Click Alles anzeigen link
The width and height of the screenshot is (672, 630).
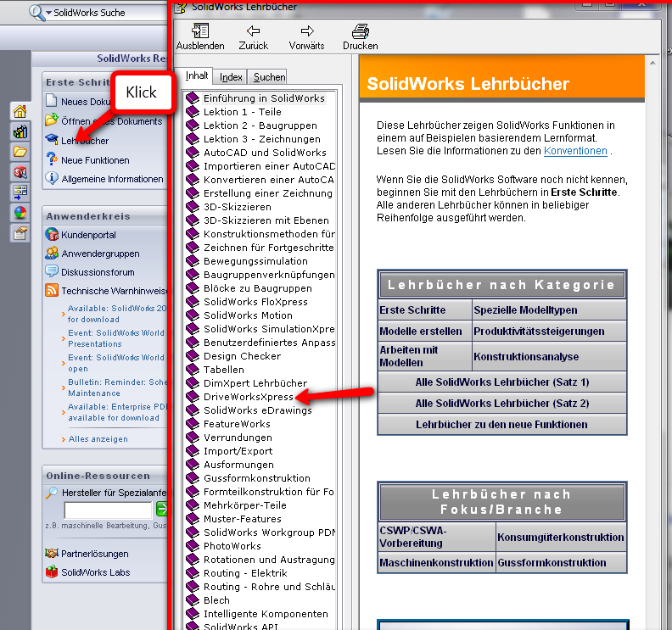pos(98,439)
